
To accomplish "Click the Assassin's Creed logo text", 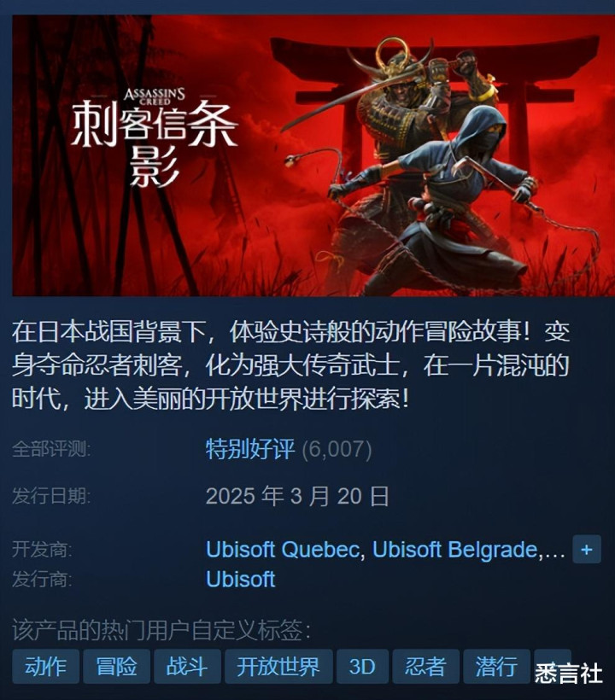I will 154,96.
